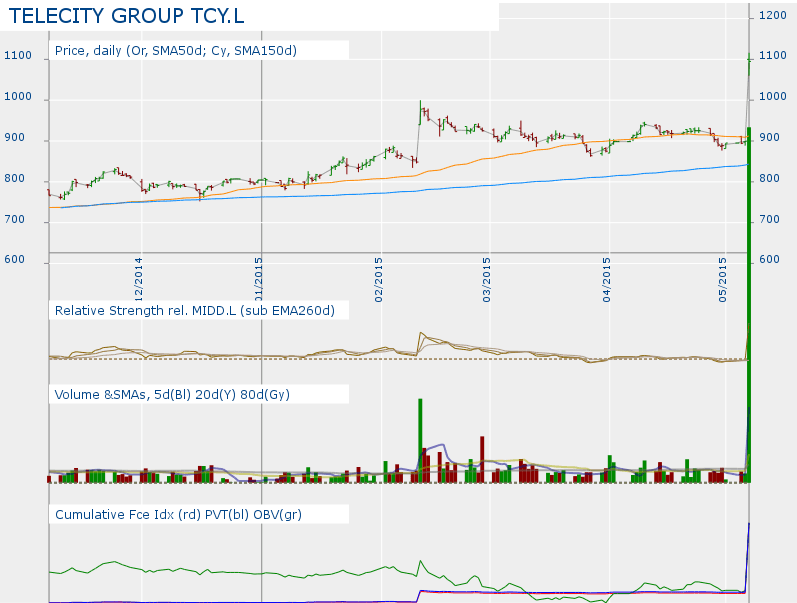
Task: Click the 600 value on left axis
Action: click(x=15, y=259)
